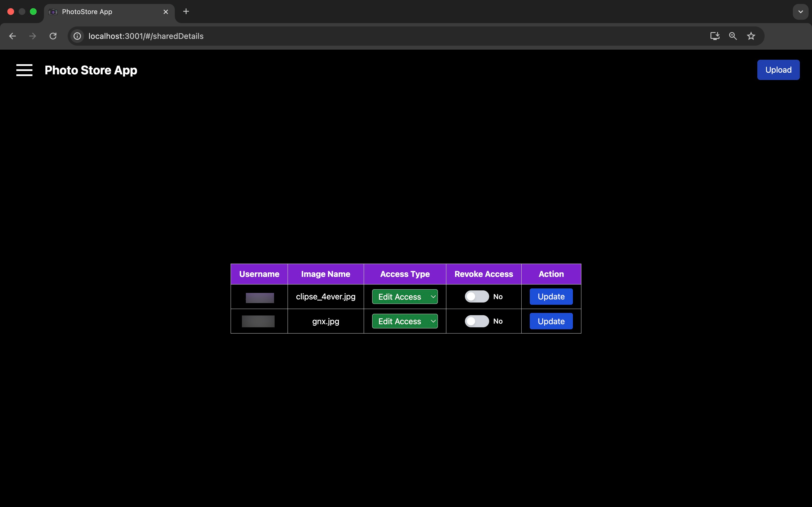Close the PhotoStore App tab

point(166,12)
